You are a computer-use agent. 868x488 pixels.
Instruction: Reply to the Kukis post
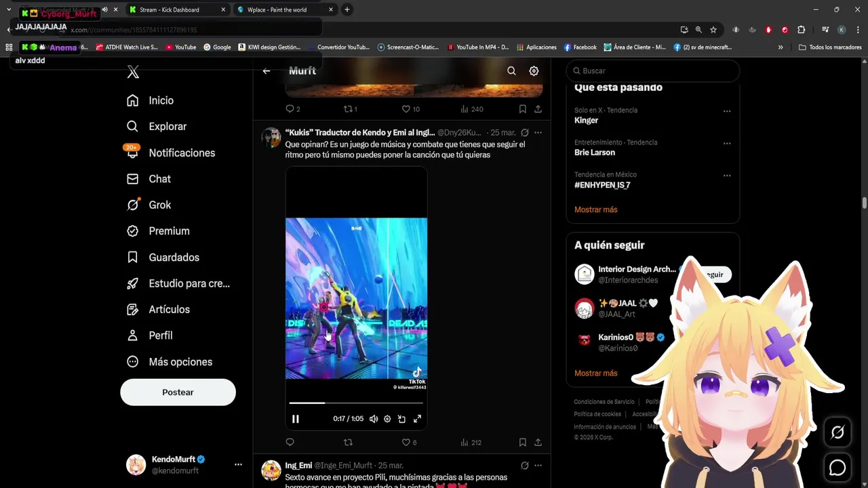(x=290, y=443)
